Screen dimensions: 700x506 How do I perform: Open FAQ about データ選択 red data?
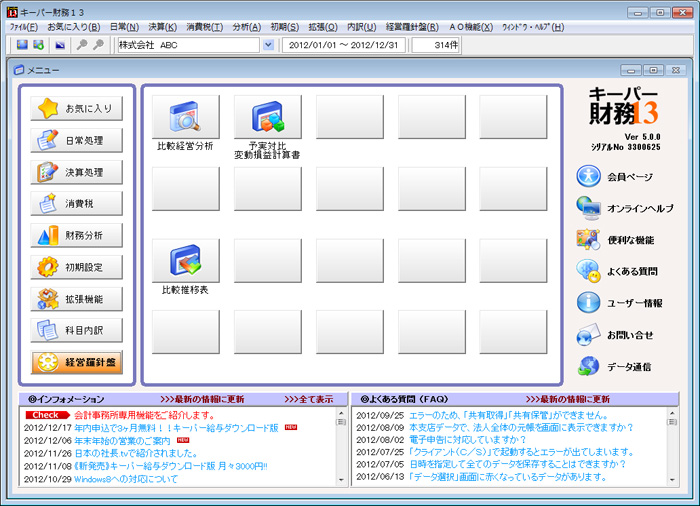tap(508, 477)
